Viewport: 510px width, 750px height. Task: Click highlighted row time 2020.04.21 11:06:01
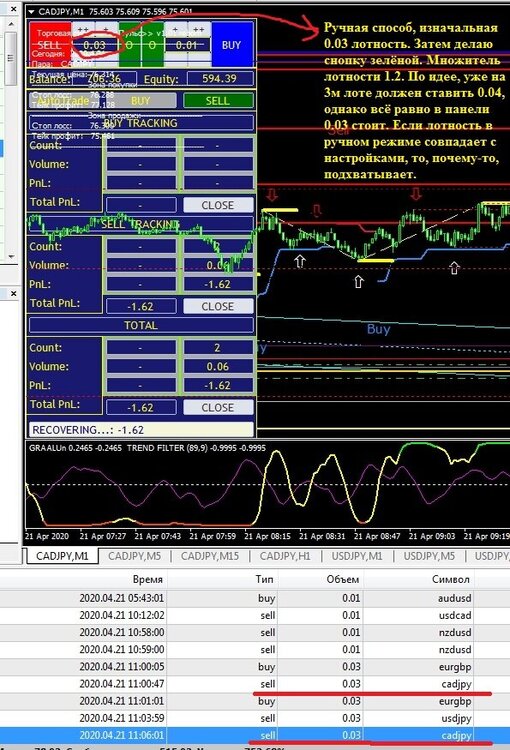(122, 735)
